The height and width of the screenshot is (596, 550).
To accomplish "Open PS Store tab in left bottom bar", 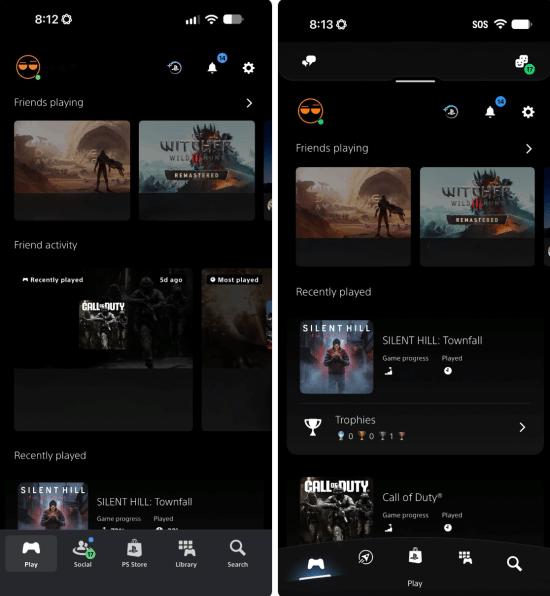I will coord(134,553).
